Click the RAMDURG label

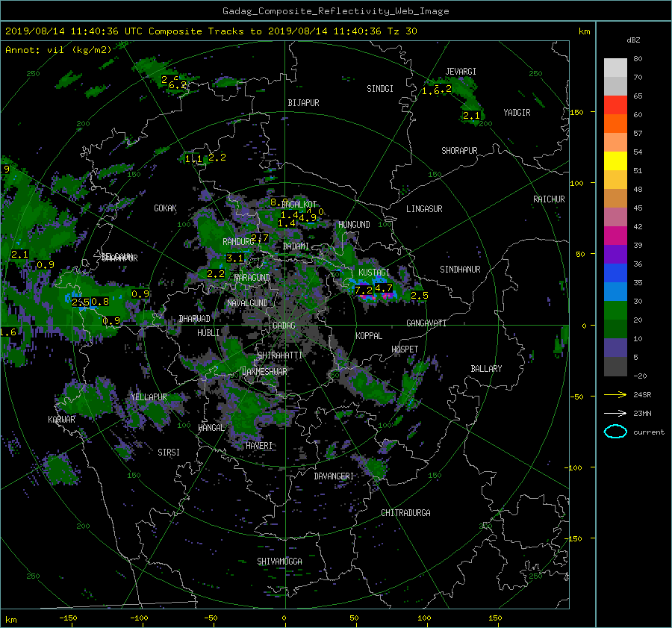[238, 242]
